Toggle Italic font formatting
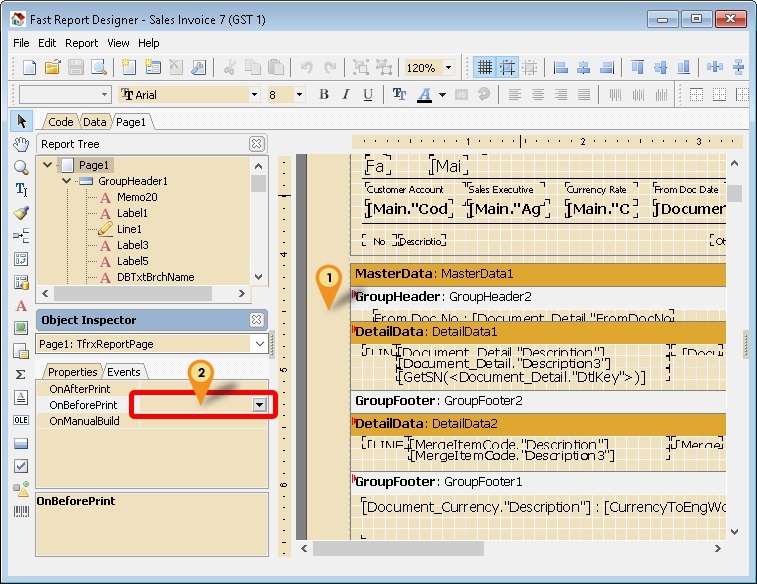The height and width of the screenshot is (584, 757). pos(346,95)
